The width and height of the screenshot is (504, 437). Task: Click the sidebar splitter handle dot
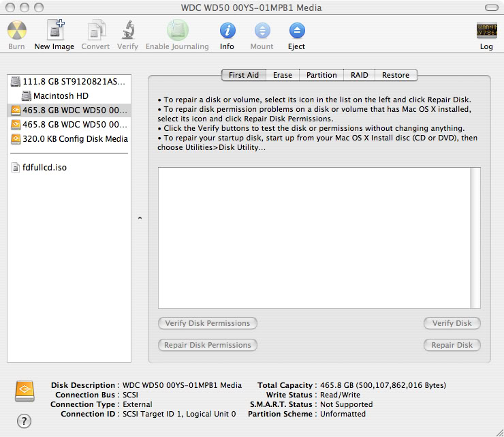[140, 218]
